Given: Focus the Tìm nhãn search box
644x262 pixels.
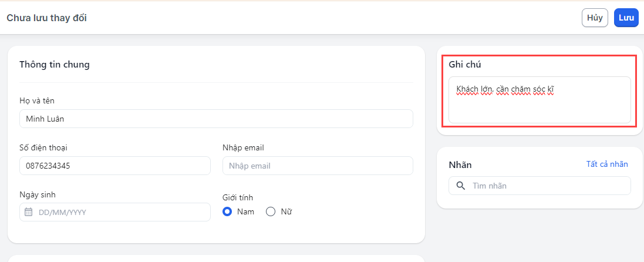Looking at the screenshot, I should [x=546, y=186].
